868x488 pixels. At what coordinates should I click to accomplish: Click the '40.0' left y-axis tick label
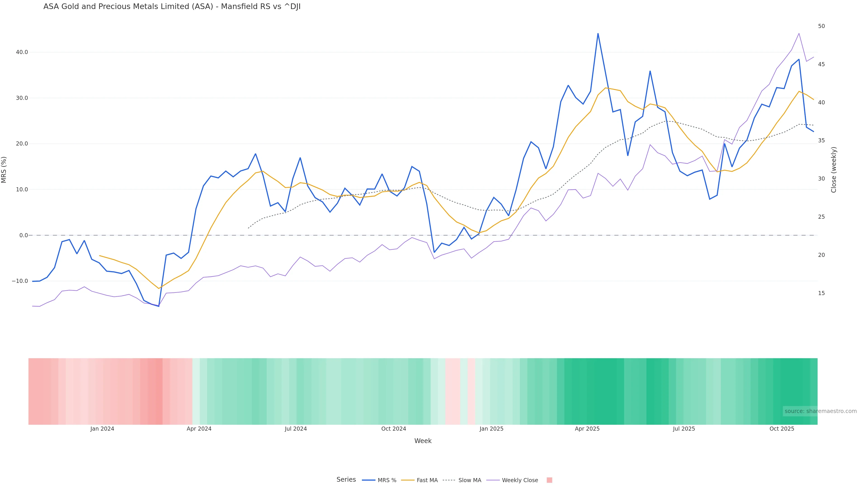(22, 52)
